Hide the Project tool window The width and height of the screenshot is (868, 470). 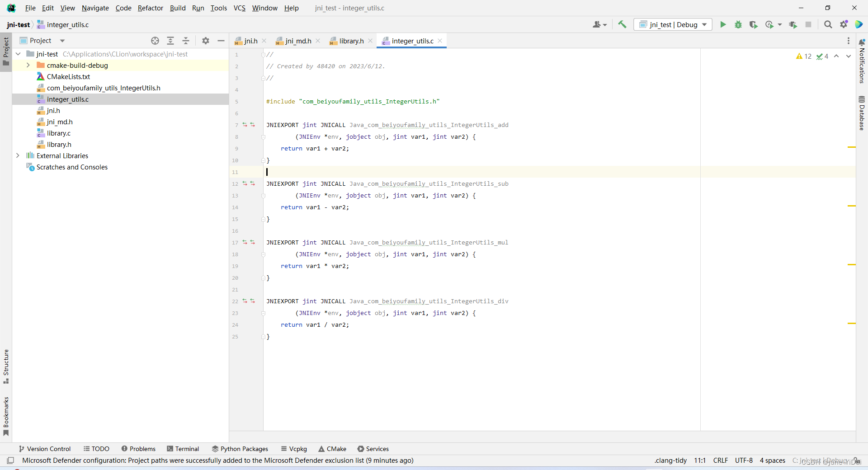point(221,41)
